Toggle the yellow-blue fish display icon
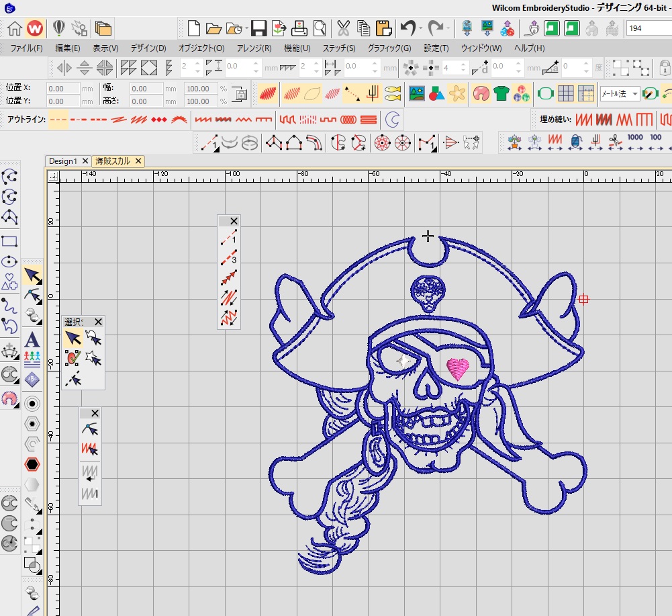672x616 pixels. pos(393,93)
